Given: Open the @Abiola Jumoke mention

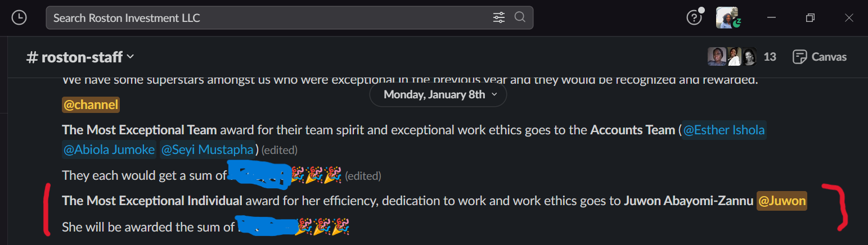Looking at the screenshot, I should [x=109, y=150].
